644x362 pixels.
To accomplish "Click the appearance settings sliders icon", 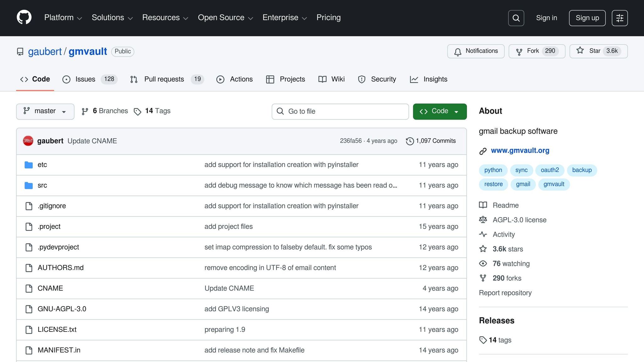I will (x=619, y=18).
